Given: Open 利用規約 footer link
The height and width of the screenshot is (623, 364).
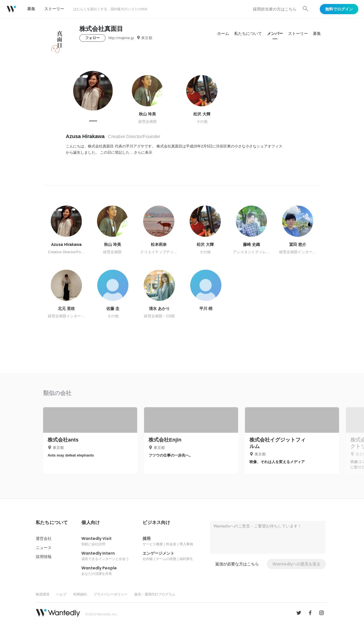Looking at the screenshot, I should (x=80, y=594).
